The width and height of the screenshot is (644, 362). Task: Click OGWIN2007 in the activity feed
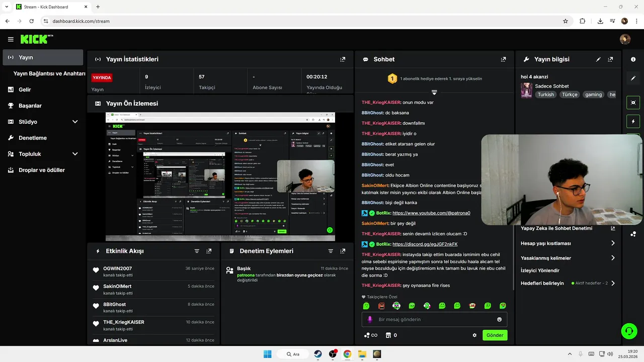point(117,268)
